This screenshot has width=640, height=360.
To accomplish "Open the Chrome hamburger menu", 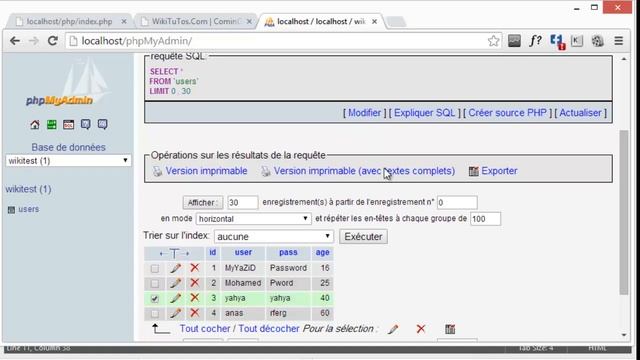I will click(x=619, y=41).
